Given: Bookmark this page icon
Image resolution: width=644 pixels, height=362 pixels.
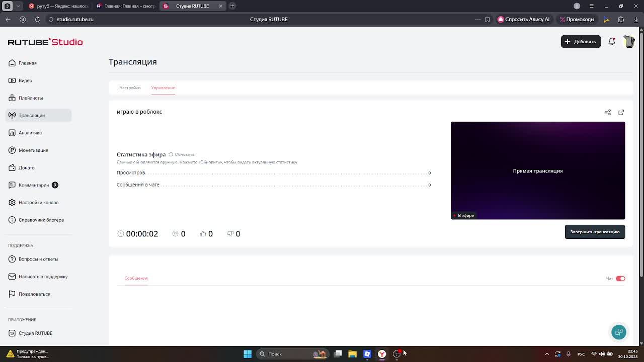Looking at the screenshot, I should click(487, 19).
